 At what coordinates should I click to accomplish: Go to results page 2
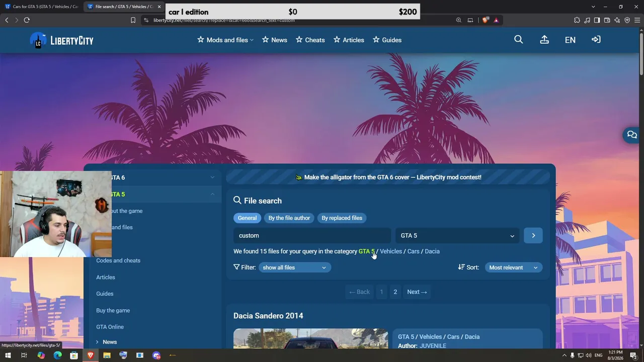(395, 292)
